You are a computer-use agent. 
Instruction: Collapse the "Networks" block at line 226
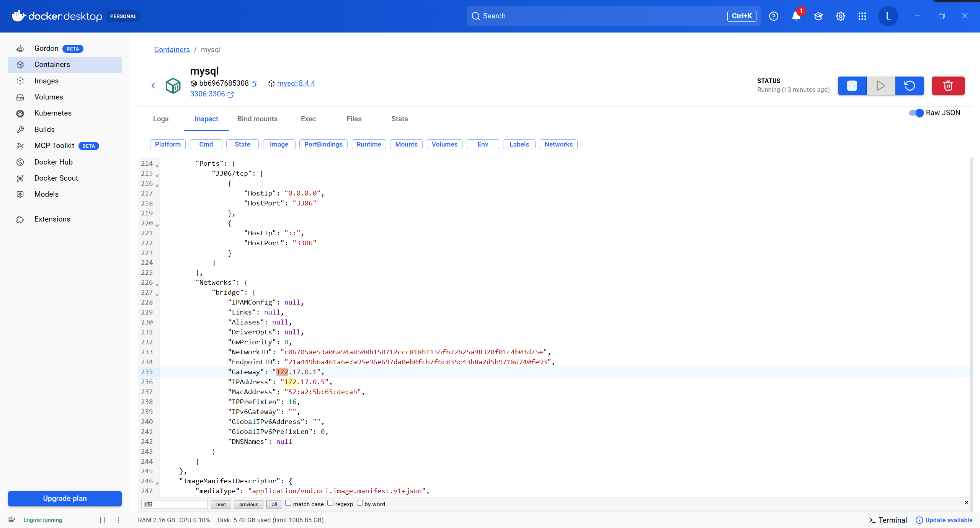[157, 284]
